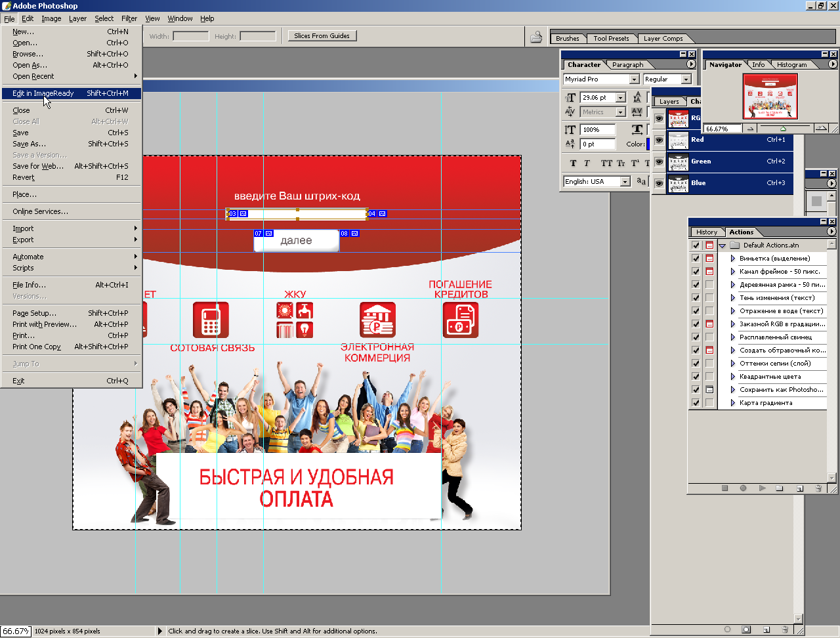
Task: Open the English: USA language dropdown
Action: [625, 182]
